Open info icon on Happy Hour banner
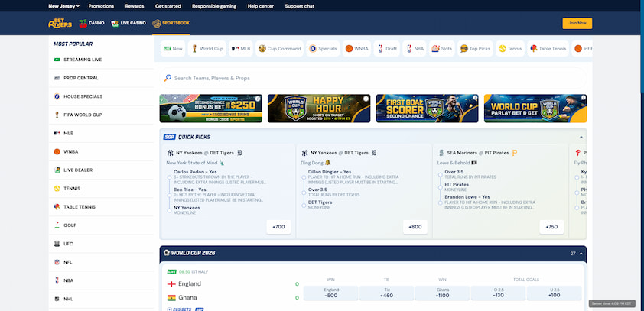Viewport: 644px width, 311px height. pyautogui.click(x=366, y=99)
